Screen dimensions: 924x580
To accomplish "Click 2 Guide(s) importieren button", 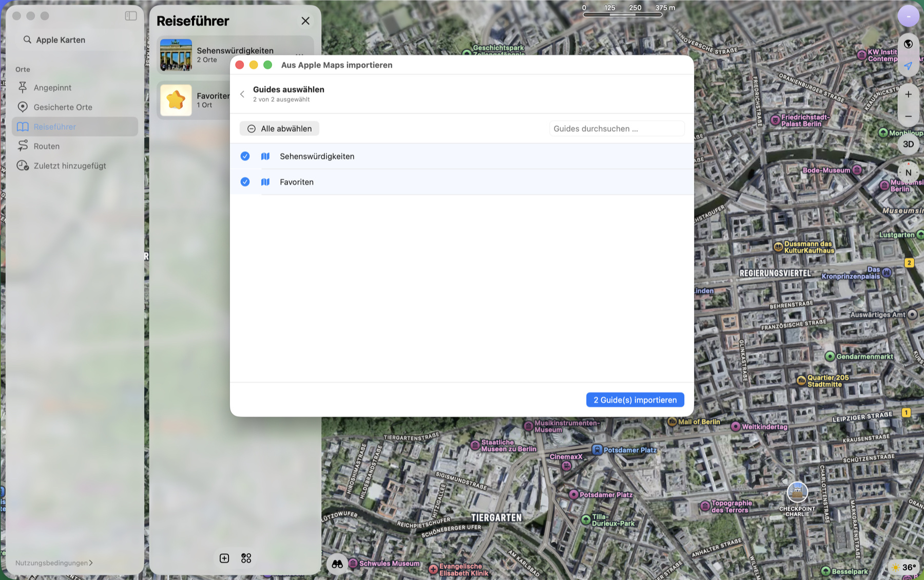I will [x=635, y=400].
